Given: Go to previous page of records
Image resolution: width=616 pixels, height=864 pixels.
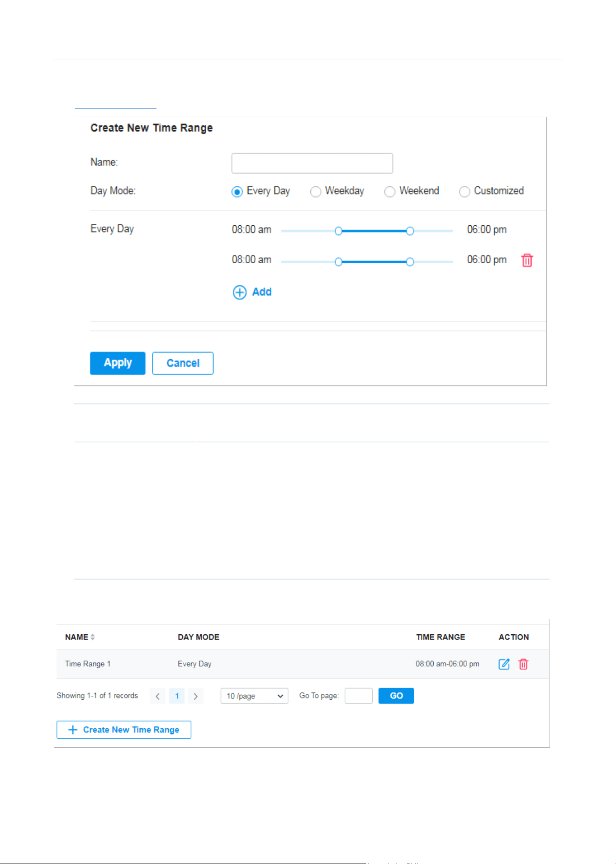Looking at the screenshot, I should pyautogui.click(x=157, y=696).
